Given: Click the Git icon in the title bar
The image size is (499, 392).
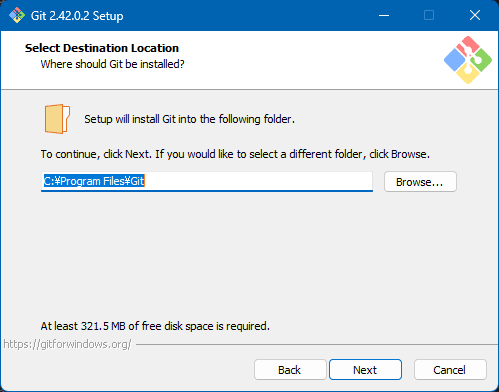Looking at the screenshot, I should (17, 15).
